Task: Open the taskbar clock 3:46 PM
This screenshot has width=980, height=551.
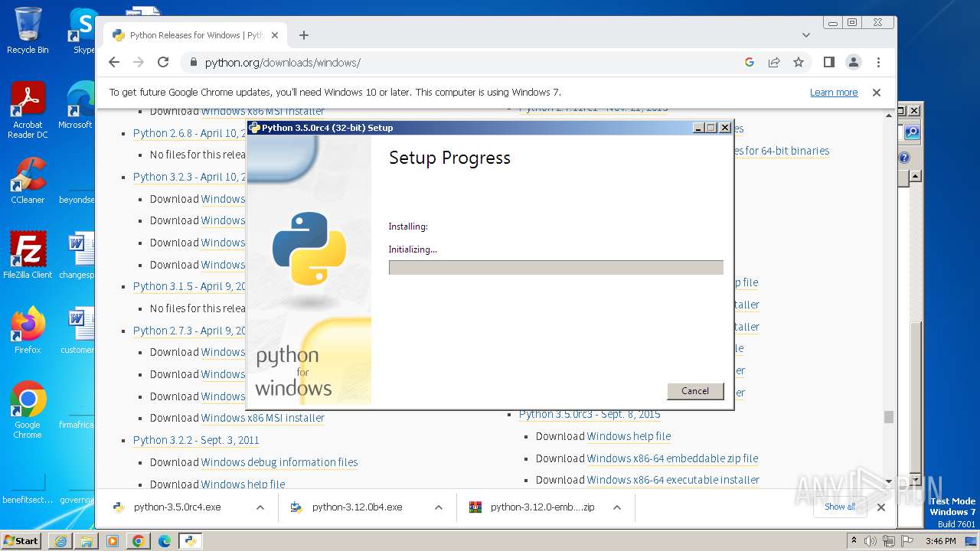Action: coord(940,541)
